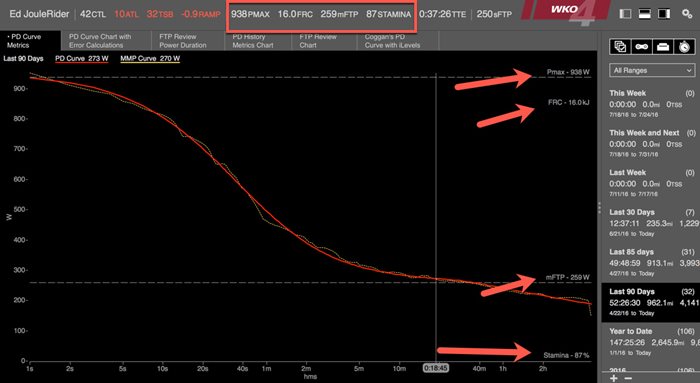The height and width of the screenshot is (383, 700).
Task: Click the stopwatch icon
Action: coord(684,46)
